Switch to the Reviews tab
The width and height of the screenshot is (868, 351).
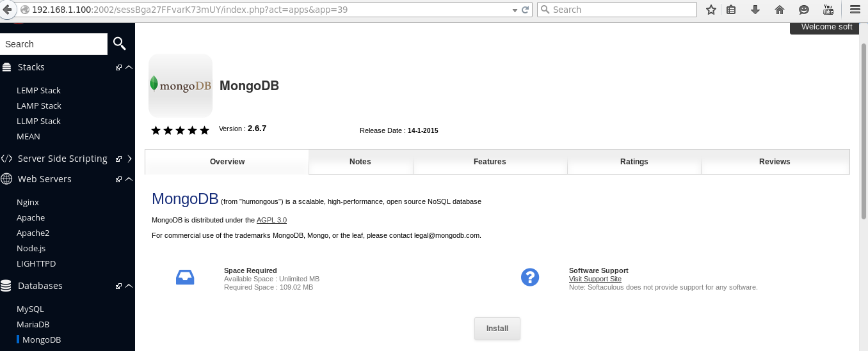point(775,162)
